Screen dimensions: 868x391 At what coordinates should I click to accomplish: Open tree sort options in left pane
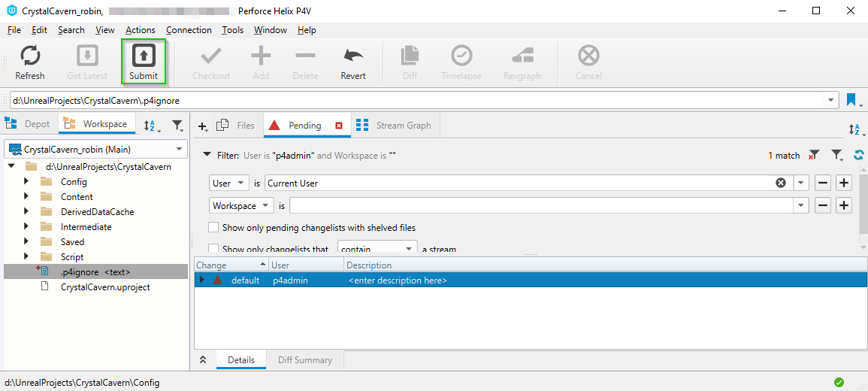pyautogui.click(x=151, y=126)
